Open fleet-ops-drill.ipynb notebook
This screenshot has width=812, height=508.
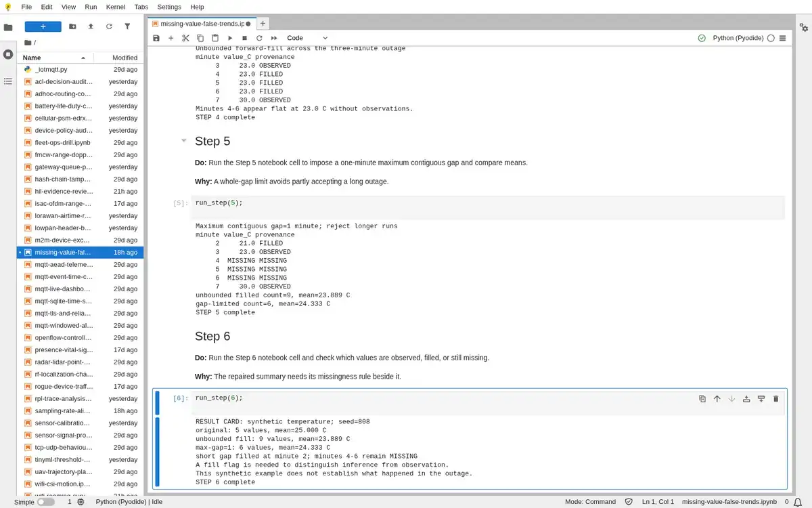(80, 142)
